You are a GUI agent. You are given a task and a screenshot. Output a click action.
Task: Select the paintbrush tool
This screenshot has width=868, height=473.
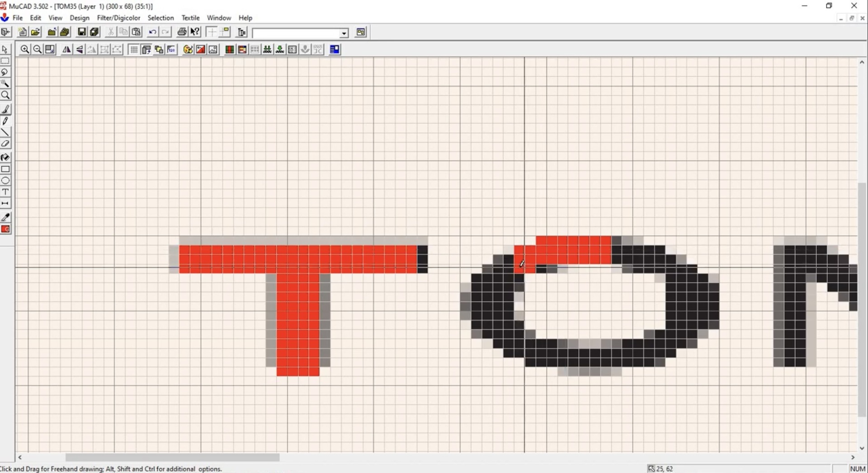click(5, 109)
